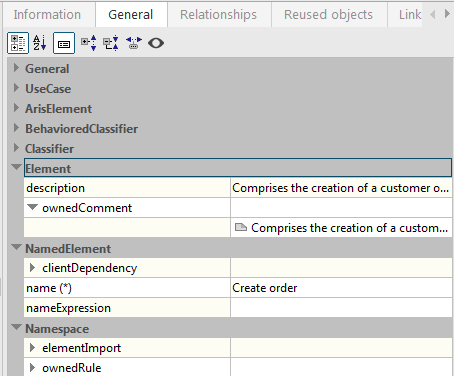This screenshot has height=376, width=454.
Task: Select the nameExpression property label
Action: pos(69,308)
